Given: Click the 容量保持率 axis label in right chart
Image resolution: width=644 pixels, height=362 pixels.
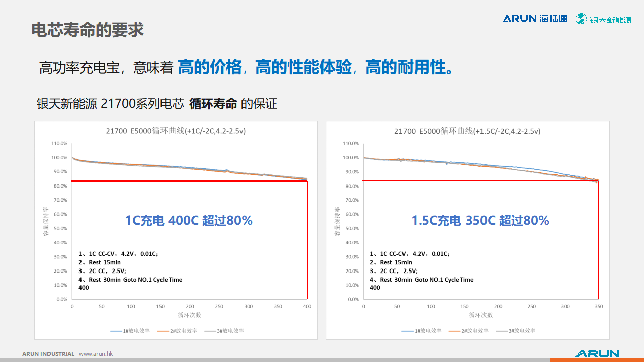Looking at the screenshot, I should tap(337, 221).
